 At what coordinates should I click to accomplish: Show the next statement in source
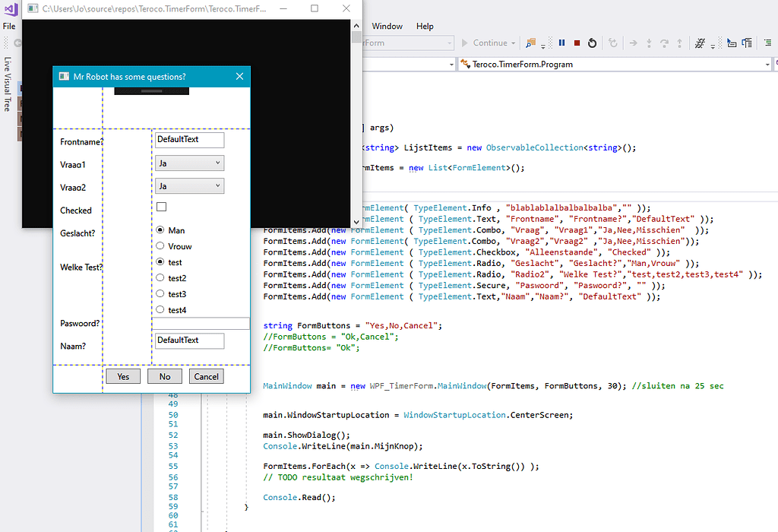click(633, 43)
